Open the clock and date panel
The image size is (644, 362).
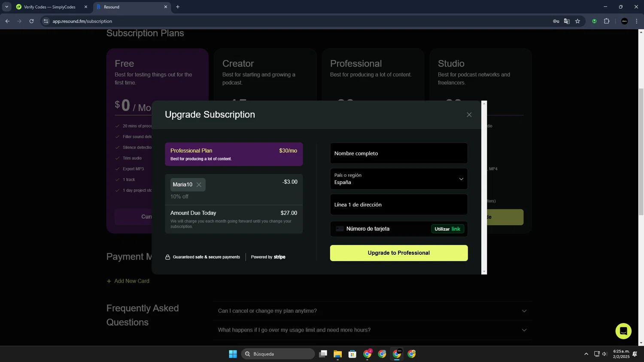click(x=621, y=354)
